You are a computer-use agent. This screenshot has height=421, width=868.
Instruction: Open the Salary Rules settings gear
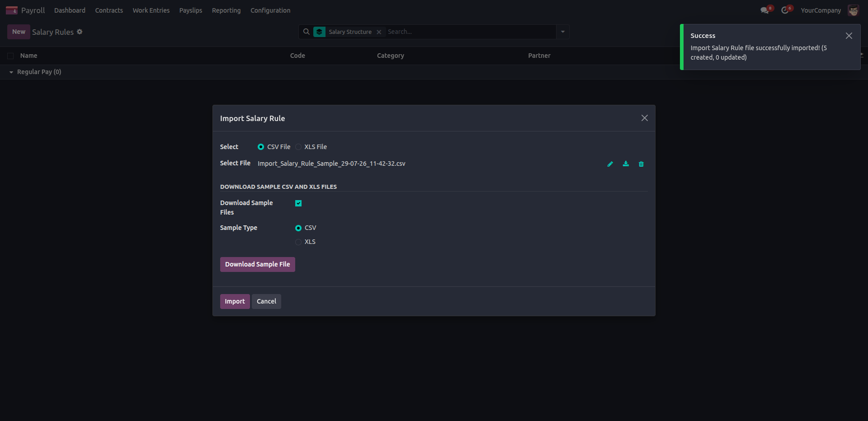pyautogui.click(x=80, y=32)
